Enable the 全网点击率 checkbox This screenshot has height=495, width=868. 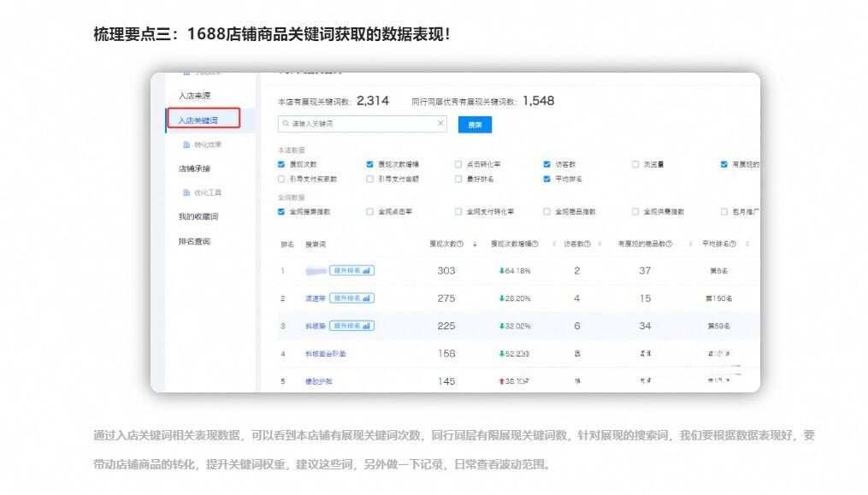pyautogui.click(x=369, y=211)
